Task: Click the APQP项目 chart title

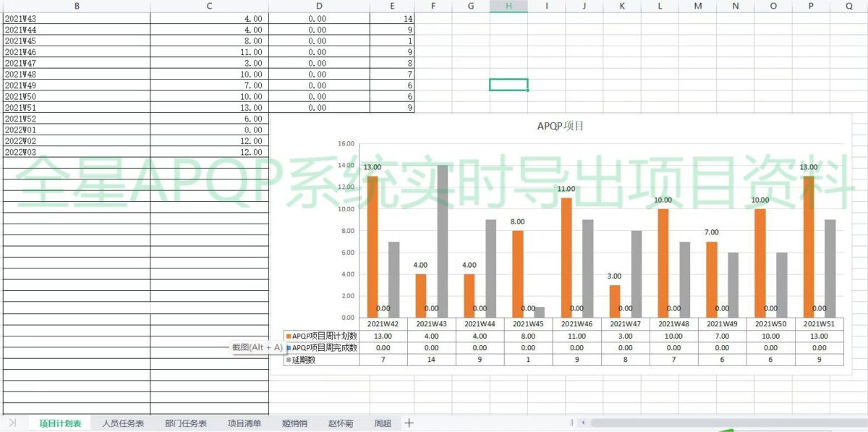Action: 560,126
